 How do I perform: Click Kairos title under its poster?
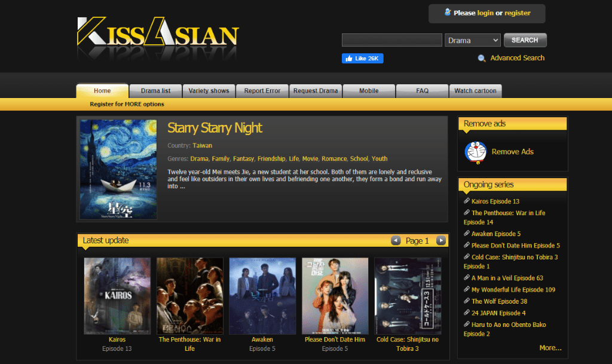(x=117, y=340)
